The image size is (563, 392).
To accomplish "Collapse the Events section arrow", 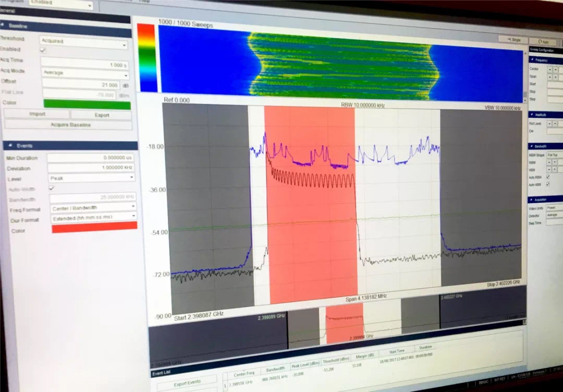I will click(10, 145).
